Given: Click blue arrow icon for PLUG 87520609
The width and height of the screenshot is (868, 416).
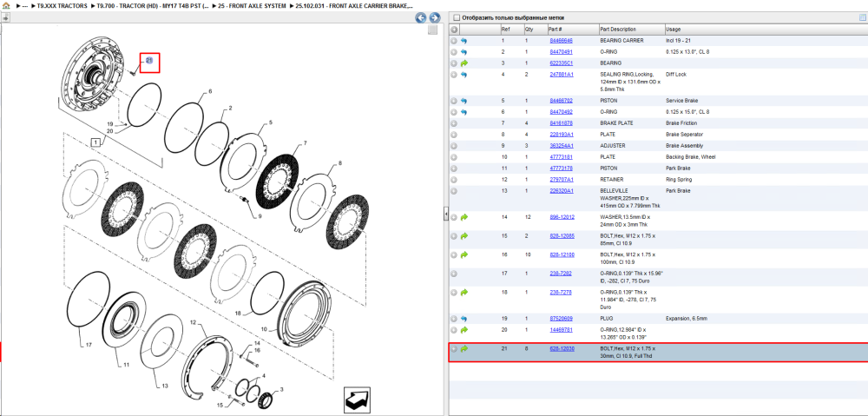Looking at the screenshot, I should 464,319.
